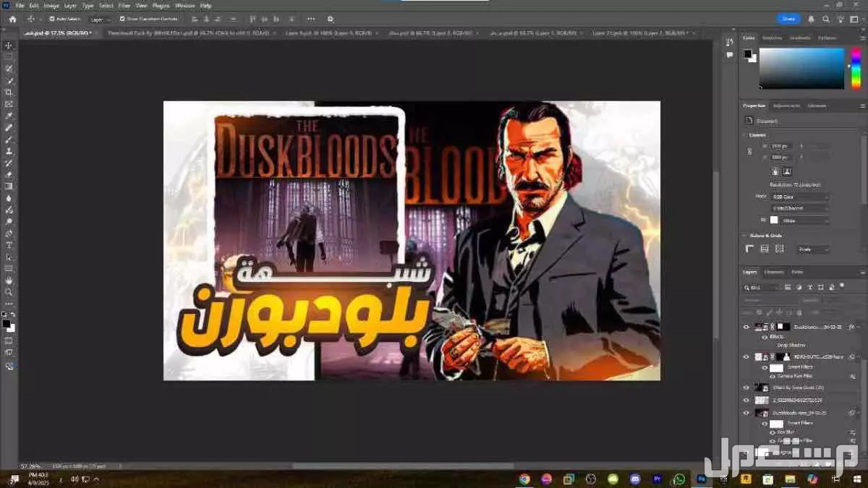Screen dimensions: 868x488
Task: Open WhatsApp from the taskbar
Action: pyautogui.click(x=678, y=479)
